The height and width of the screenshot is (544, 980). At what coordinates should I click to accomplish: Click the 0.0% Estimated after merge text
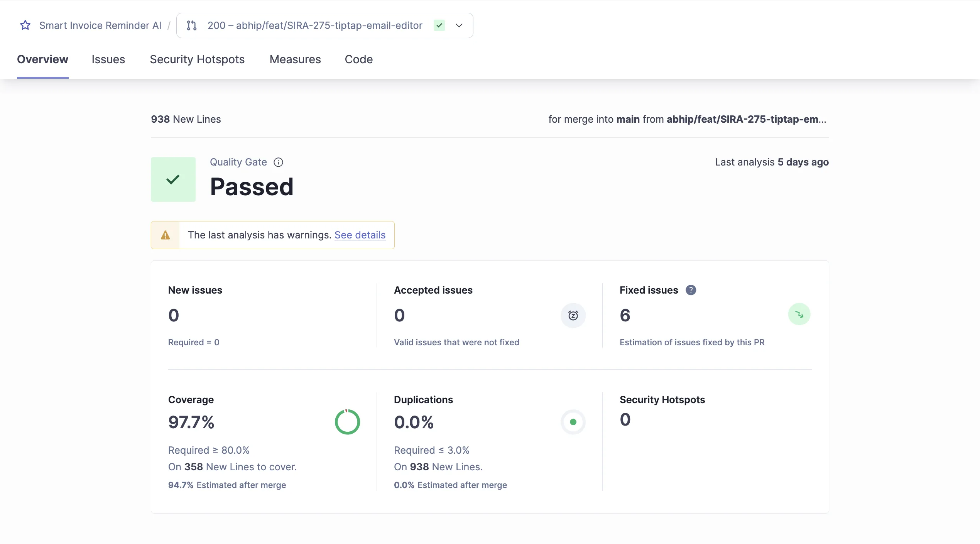(x=450, y=485)
